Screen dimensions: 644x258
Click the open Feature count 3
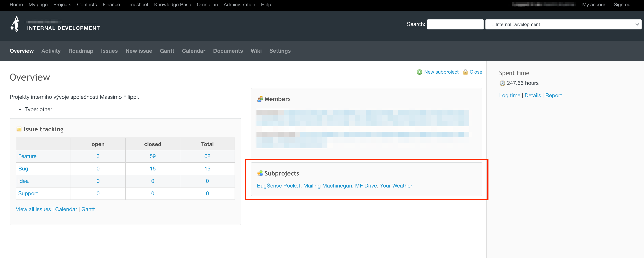98,156
